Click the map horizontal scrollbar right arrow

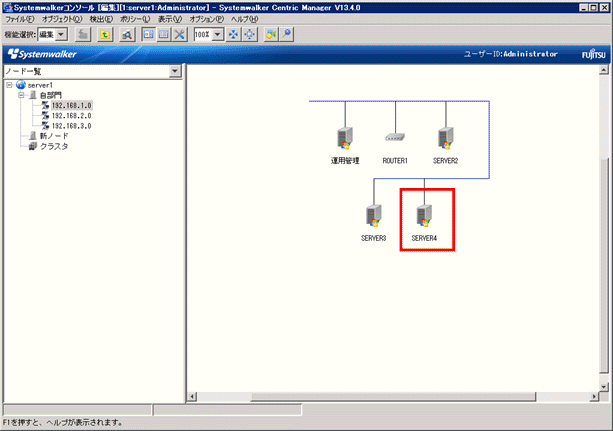(x=594, y=397)
